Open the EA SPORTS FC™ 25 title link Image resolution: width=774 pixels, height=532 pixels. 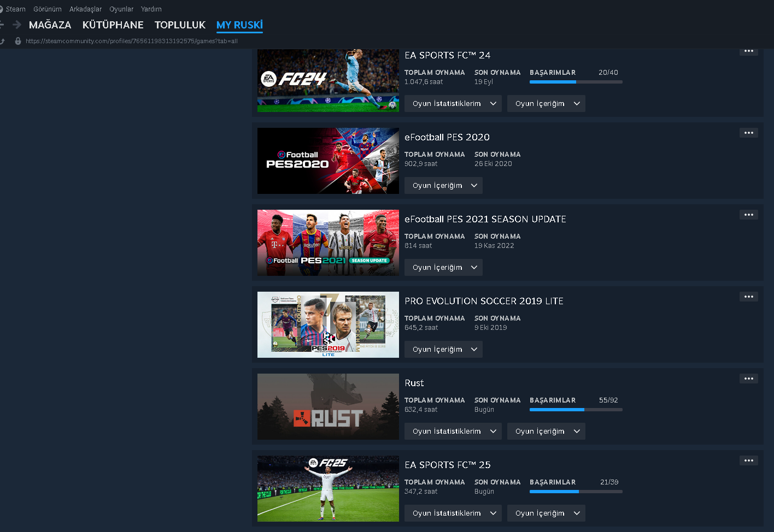point(447,465)
